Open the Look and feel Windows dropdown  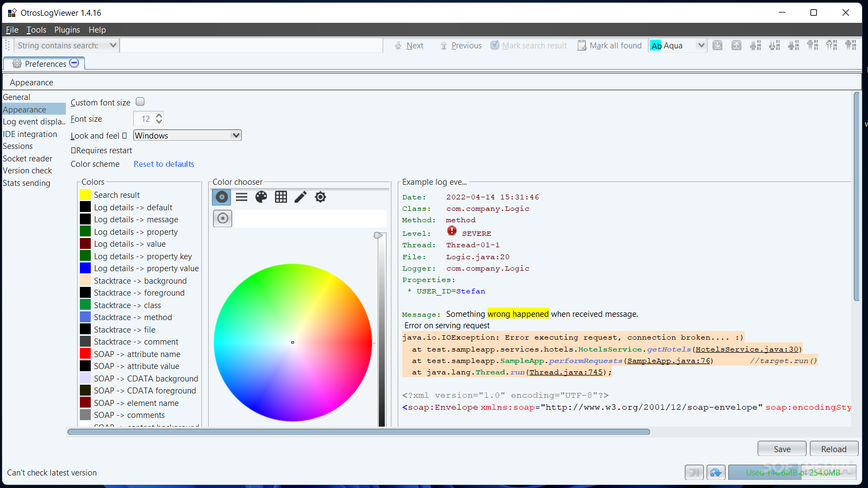pyautogui.click(x=188, y=135)
